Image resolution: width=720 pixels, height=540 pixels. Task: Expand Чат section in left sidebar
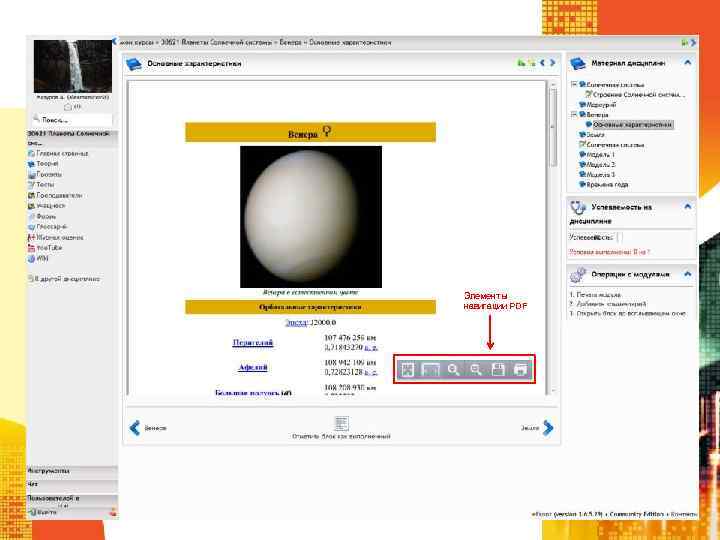click(x=72, y=484)
